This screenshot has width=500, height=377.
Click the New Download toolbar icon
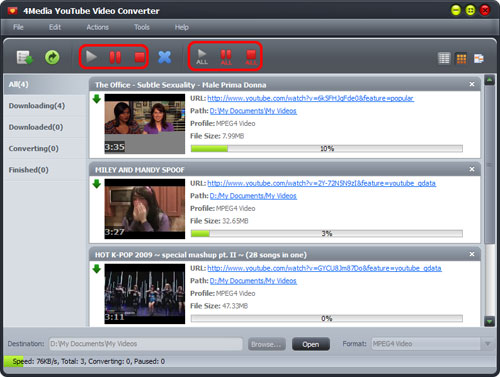pos(25,57)
